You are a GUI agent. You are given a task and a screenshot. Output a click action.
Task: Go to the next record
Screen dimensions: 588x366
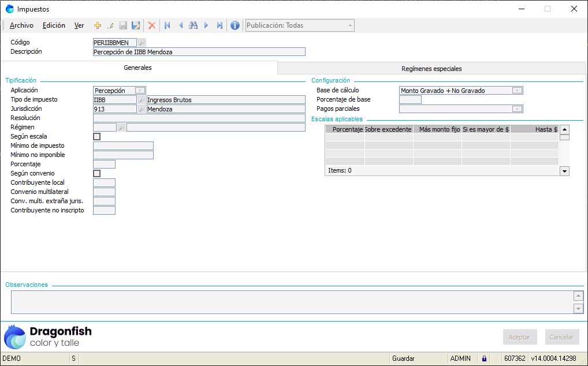[206, 25]
